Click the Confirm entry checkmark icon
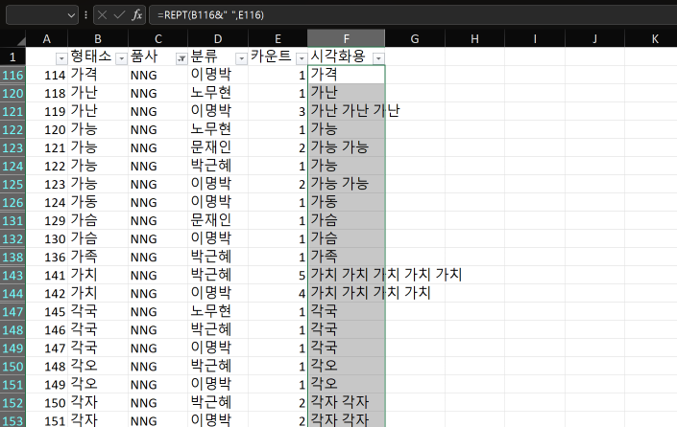This screenshot has width=677, height=427. [x=119, y=15]
